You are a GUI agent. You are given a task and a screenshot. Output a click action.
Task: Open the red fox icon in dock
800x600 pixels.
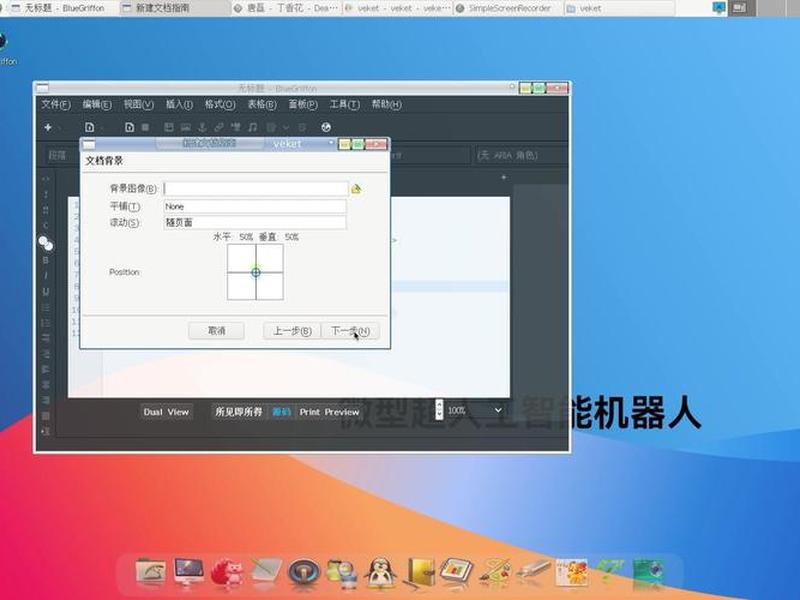pyautogui.click(x=227, y=571)
